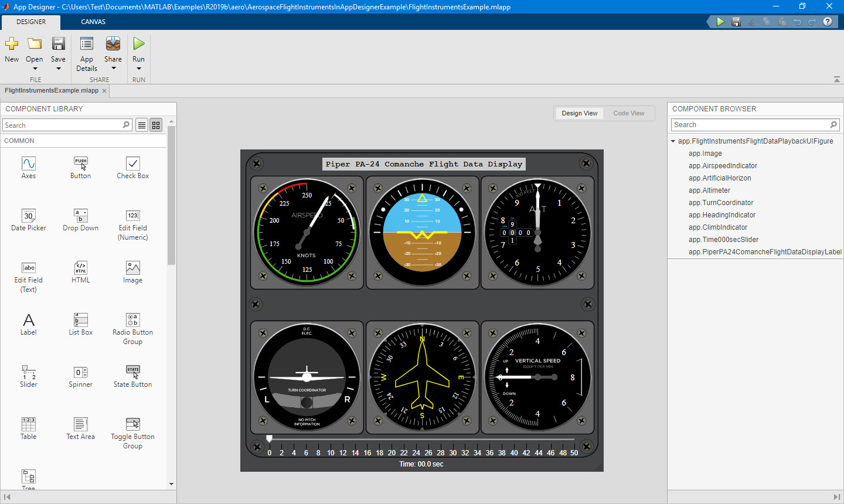The height and width of the screenshot is (504, 844).
Task: Open the DESIGNER ribbon tab
Action: point(31,22)
